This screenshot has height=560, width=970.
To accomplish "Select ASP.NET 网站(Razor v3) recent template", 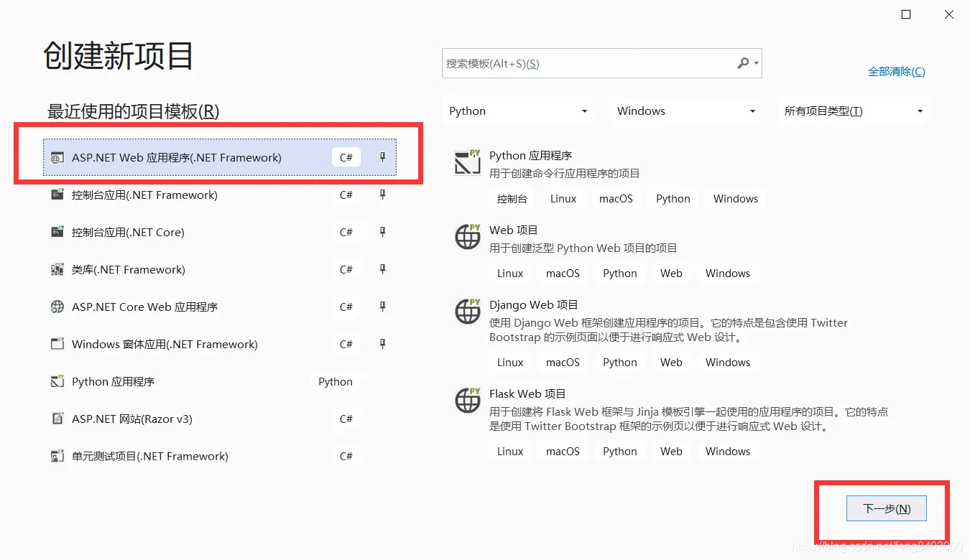I will pos(219,419).
